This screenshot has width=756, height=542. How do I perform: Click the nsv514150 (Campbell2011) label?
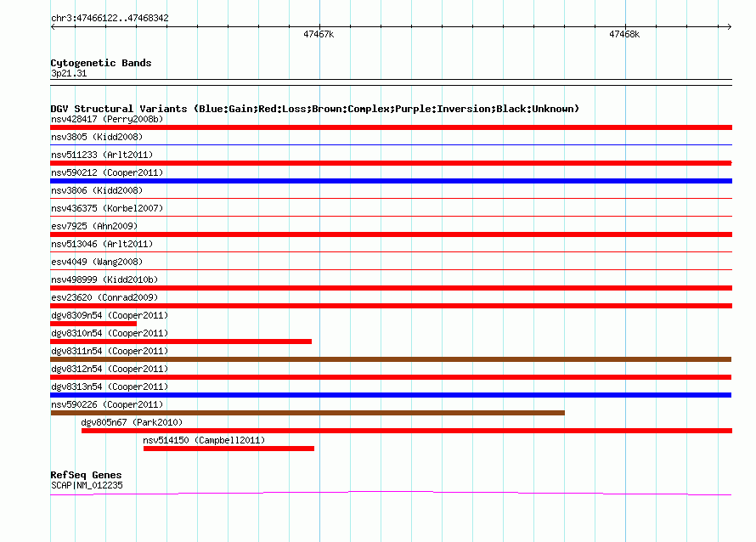pos(204,440)
